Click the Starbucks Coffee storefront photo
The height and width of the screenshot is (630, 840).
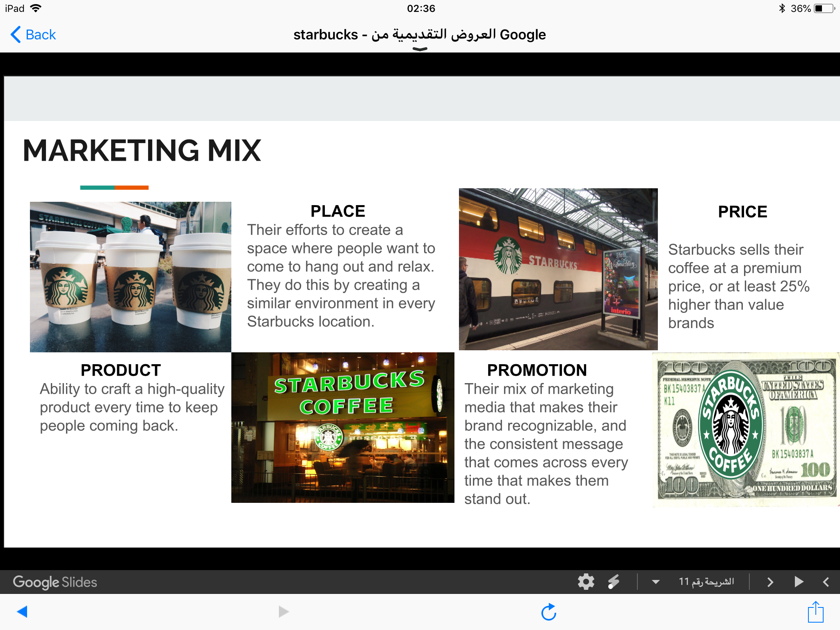[343, 427]
